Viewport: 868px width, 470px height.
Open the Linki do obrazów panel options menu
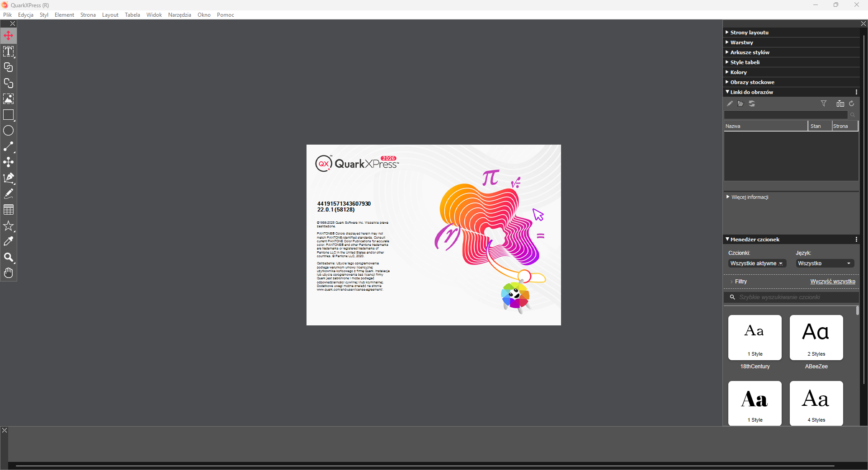(x=856, y=92)
